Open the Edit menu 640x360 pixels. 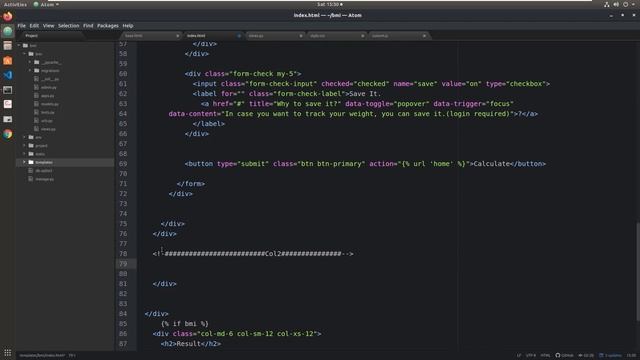pyautogui.click(x=34, y=26)
